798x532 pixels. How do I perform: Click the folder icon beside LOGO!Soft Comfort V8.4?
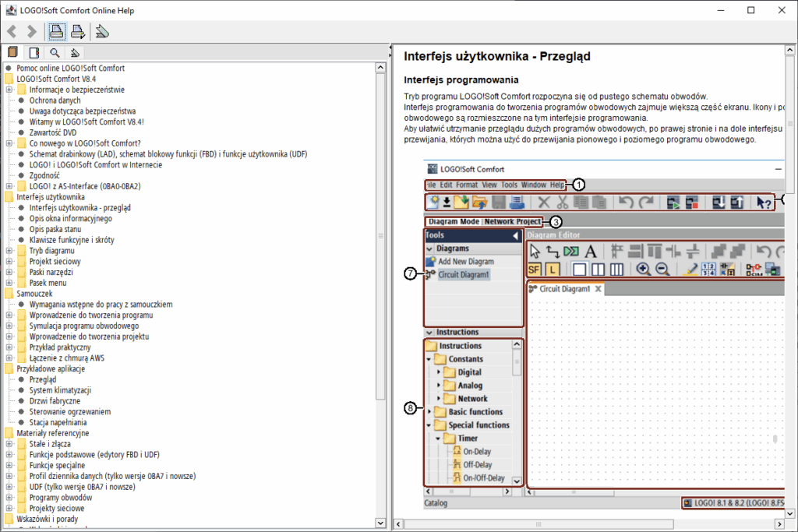[x=9, y=79]
